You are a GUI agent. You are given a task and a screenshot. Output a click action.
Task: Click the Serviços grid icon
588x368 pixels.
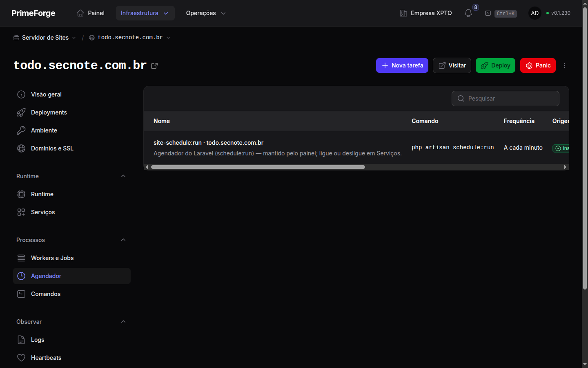coord(21,212)
